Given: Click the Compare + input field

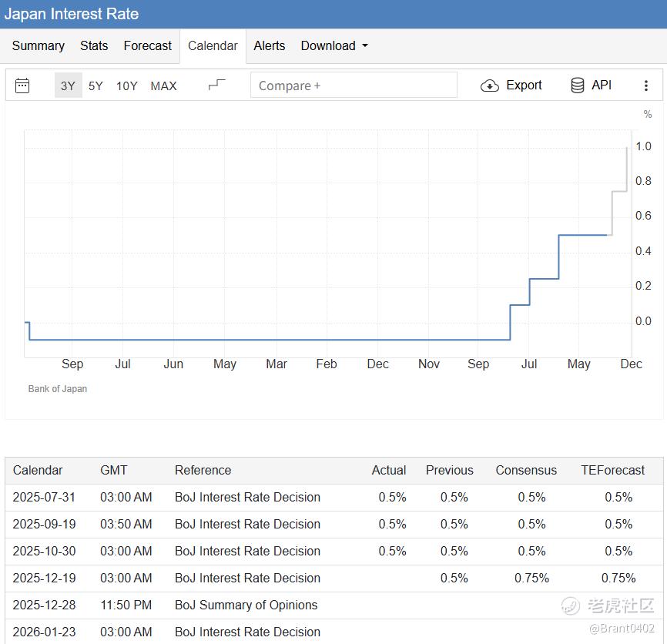Looking at the screenshot, I should click(354, 86).
